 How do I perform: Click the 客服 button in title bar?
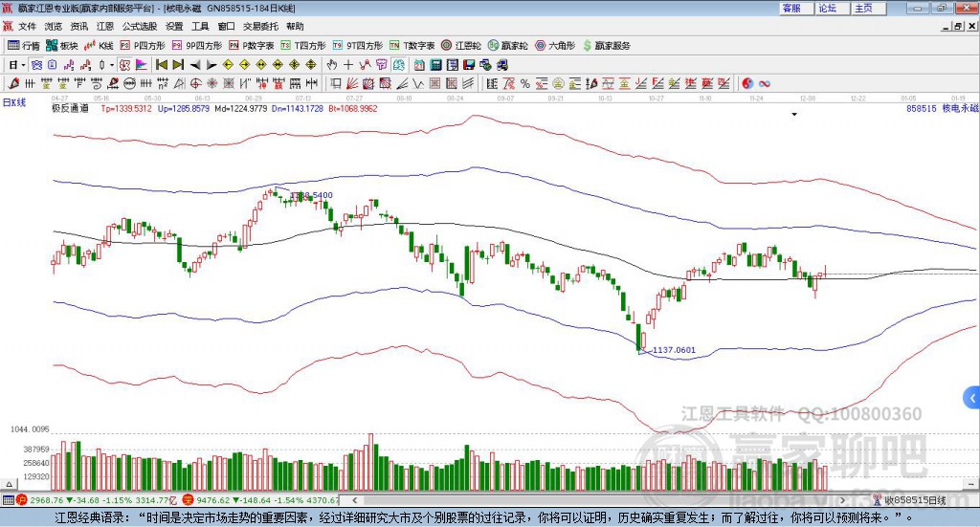[796, 8]
